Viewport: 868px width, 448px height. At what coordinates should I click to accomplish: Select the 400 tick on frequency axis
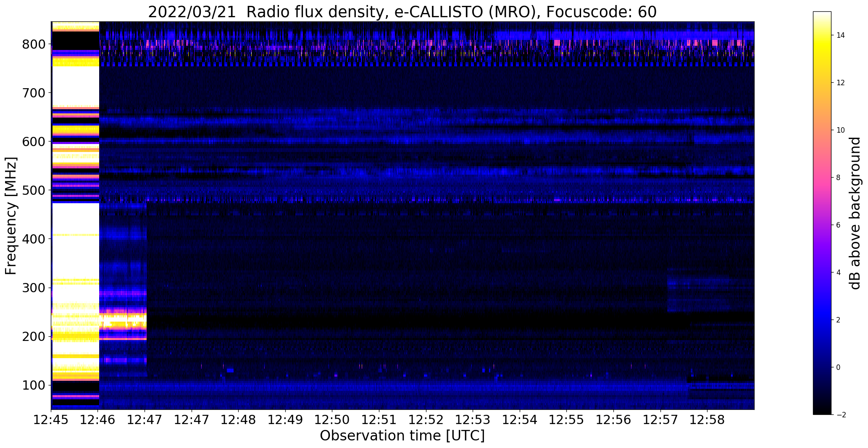click(x=33, y=239)
